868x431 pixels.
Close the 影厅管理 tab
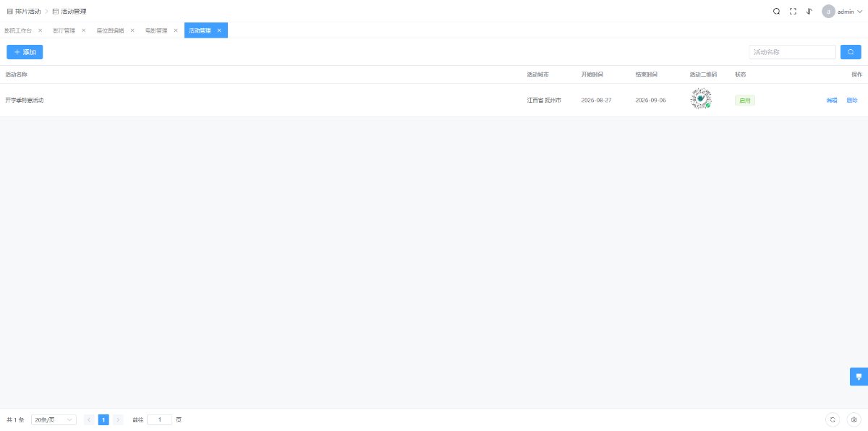pyautogui.click(x=83, y=30)
